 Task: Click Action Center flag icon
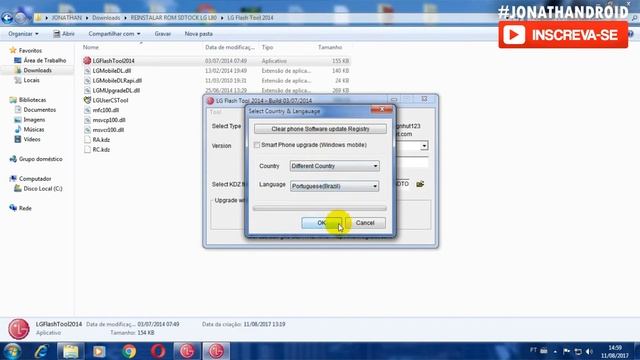click(567, 351)
